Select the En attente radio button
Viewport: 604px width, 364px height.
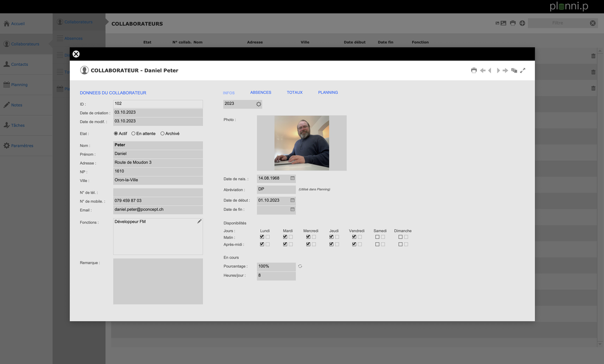point(133,133)
